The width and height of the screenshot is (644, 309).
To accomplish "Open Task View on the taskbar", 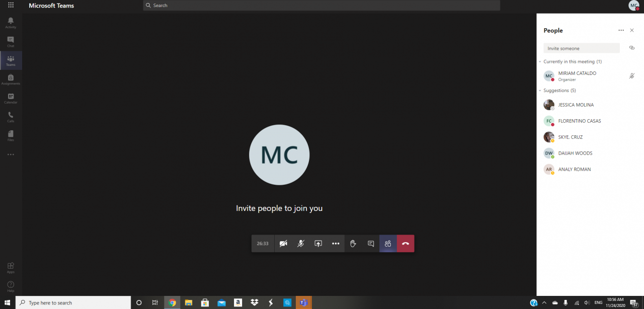I will 155,302.
